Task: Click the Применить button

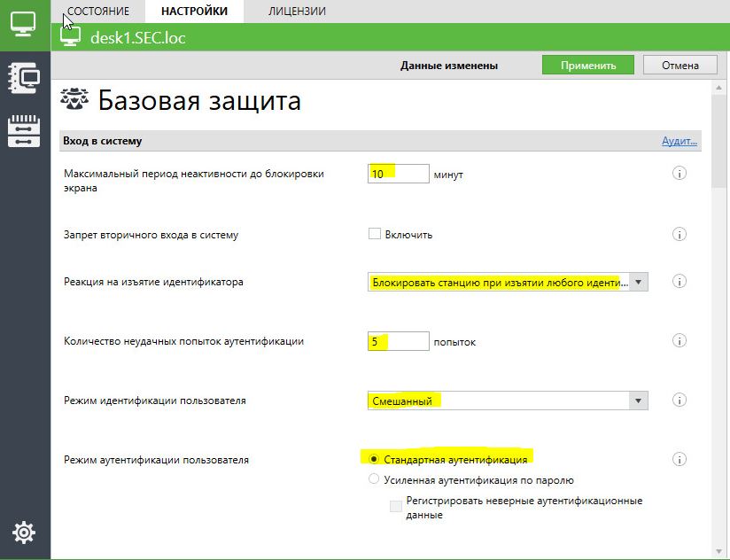Action: (588, 66)
